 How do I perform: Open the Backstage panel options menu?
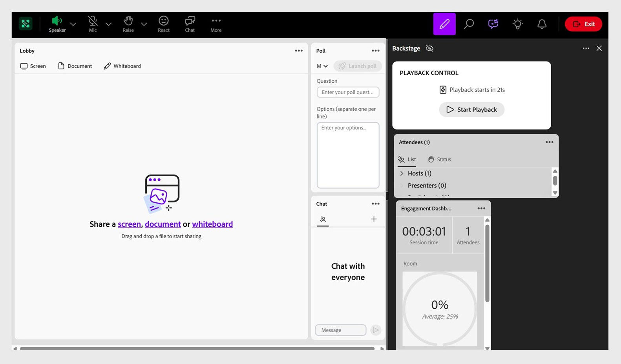(x=586, y=48)
